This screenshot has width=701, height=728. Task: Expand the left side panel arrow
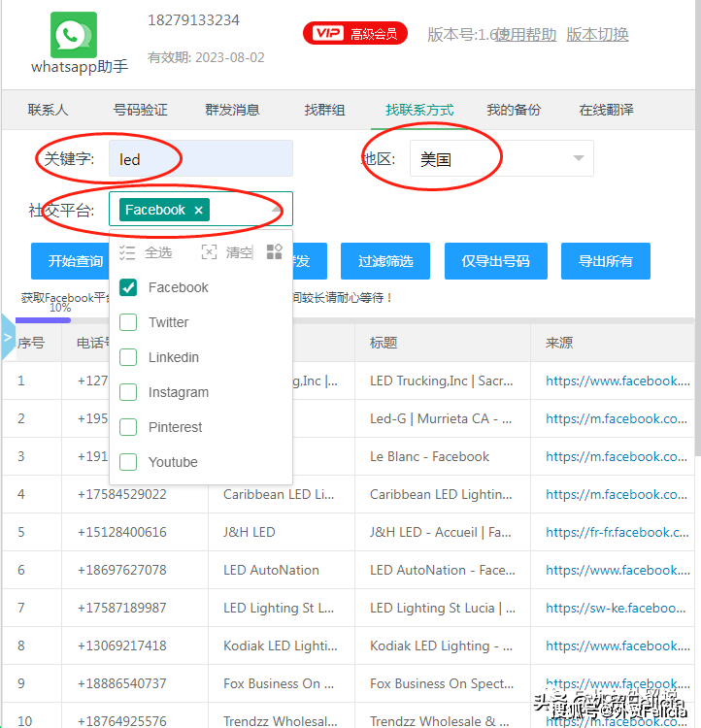click(x=8, y=337)
